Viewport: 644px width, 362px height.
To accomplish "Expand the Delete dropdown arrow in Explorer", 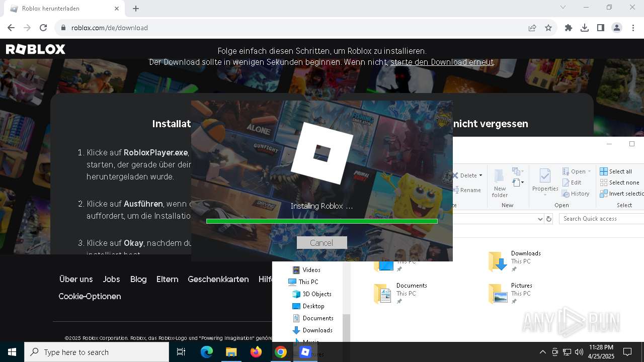I will (x=480, y=175).
